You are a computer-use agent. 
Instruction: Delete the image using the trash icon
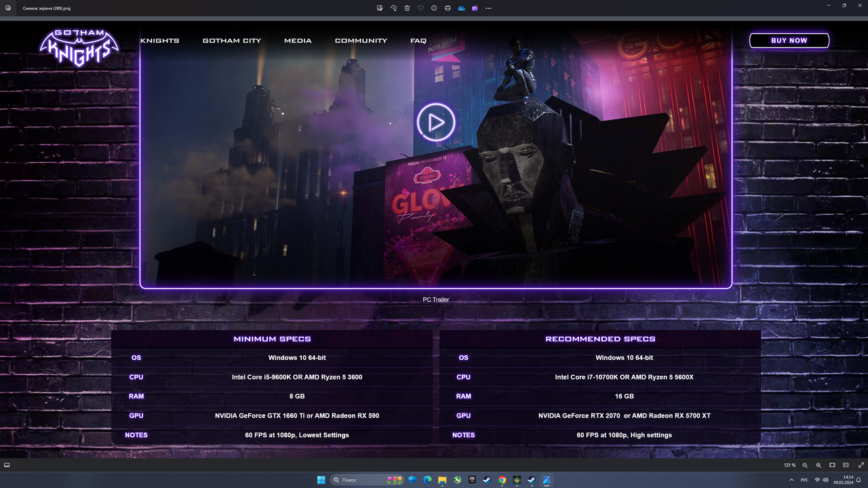click(407, 8)
